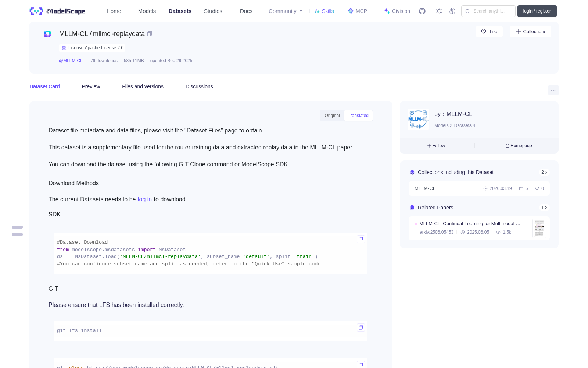Open the three-dots more options menu
588x368 pixels.
(x=553, y=90)
